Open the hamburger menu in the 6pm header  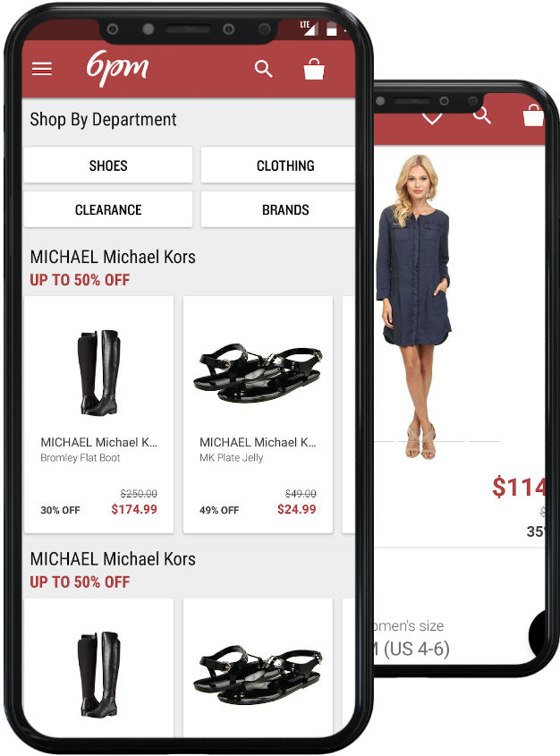42,69
